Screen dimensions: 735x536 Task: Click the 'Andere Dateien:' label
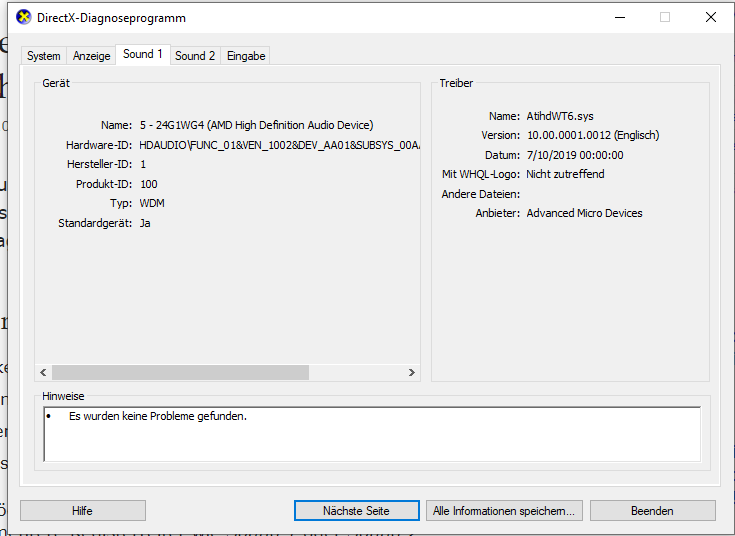point(480,194)
